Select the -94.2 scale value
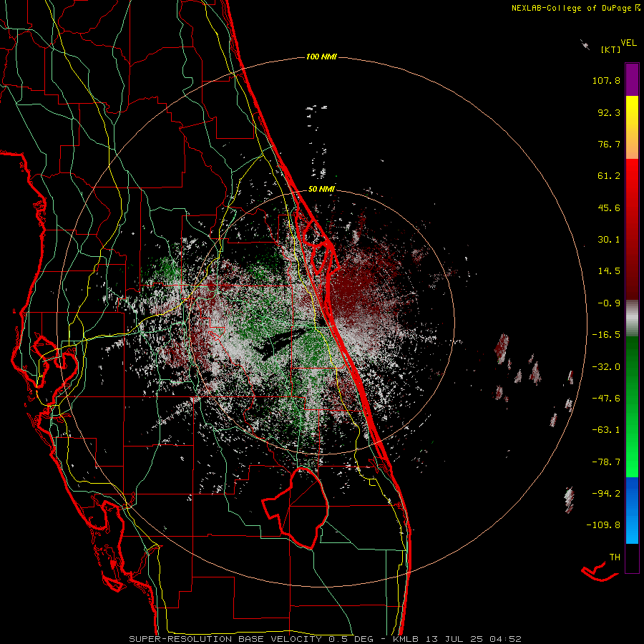Viewport: 644px width, 644px height. click(606, 493)
